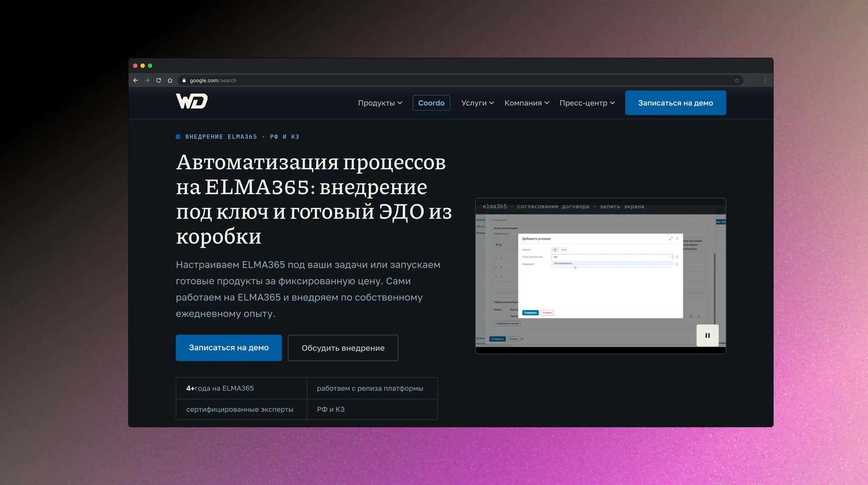Click header Записаться на демо button
Screen dimensions: 868x485
675,103
